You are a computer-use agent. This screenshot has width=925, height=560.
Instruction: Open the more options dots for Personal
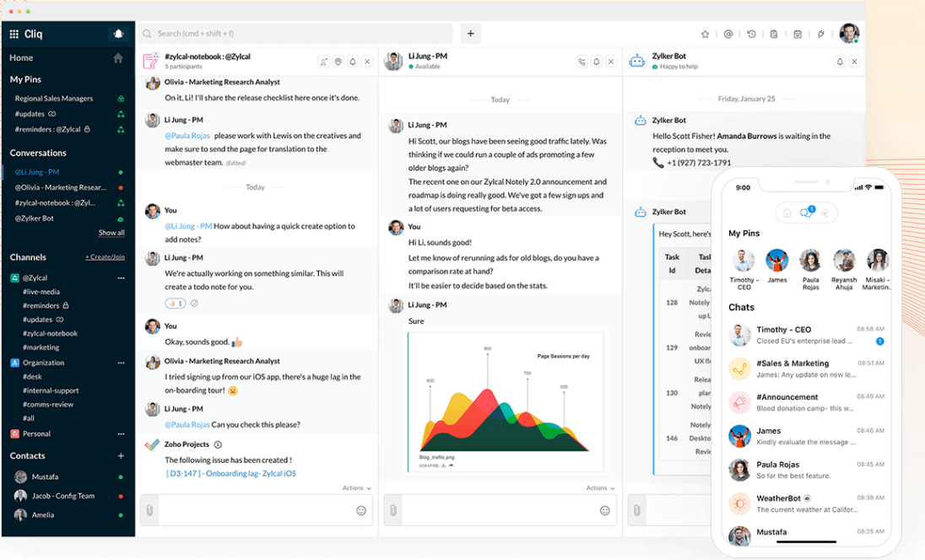(121, 433)
